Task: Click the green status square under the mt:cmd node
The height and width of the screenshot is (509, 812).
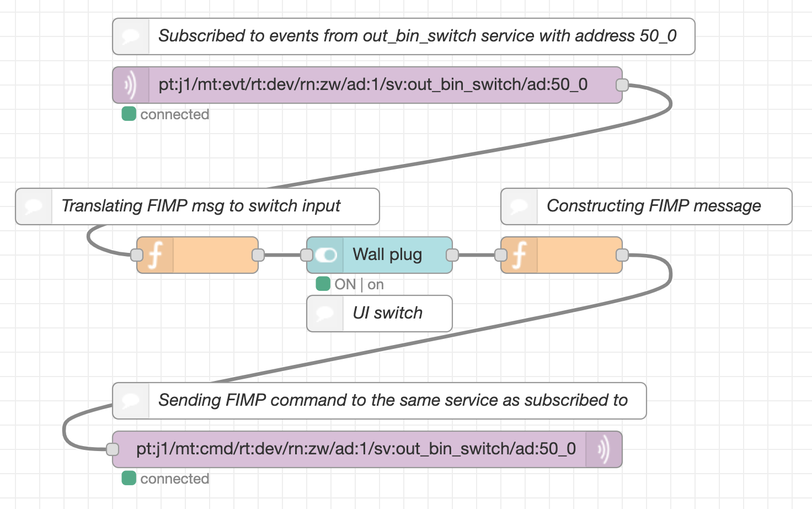Action: 129,478
